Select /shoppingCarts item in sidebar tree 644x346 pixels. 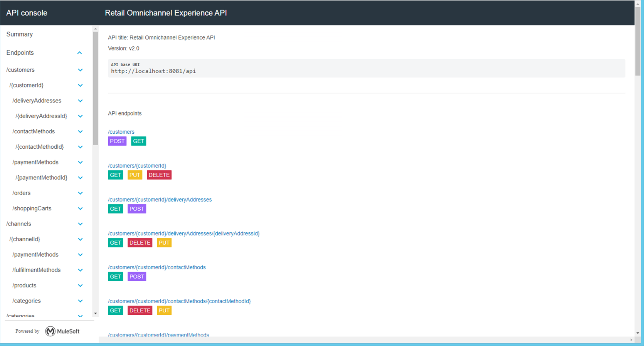coord(32,208)
